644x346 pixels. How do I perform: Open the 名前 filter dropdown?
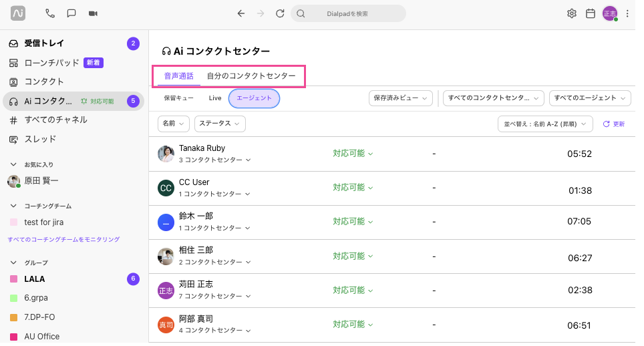pyautogui.click(x=173, y=124)
